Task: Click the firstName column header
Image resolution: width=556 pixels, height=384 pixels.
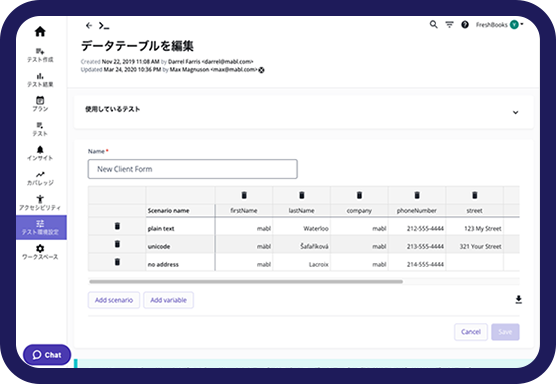Action: 244,211
